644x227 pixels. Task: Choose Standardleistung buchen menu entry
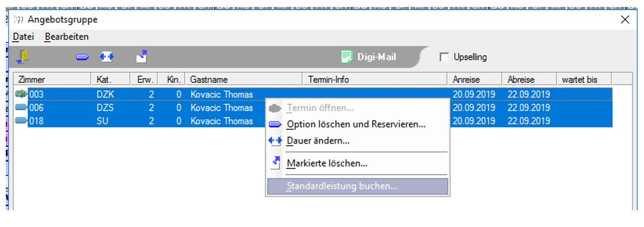pyautogui.click(x=357, y=186)
